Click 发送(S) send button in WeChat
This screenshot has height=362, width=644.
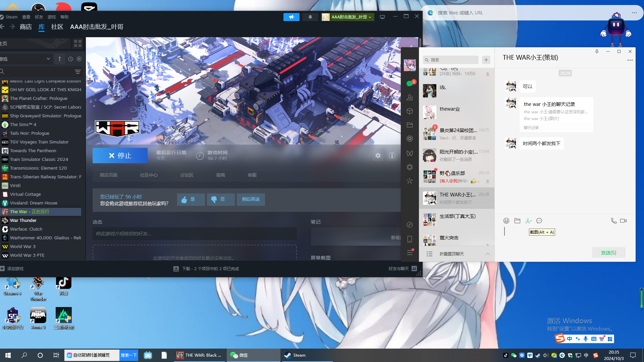click(x=608, y=252)
